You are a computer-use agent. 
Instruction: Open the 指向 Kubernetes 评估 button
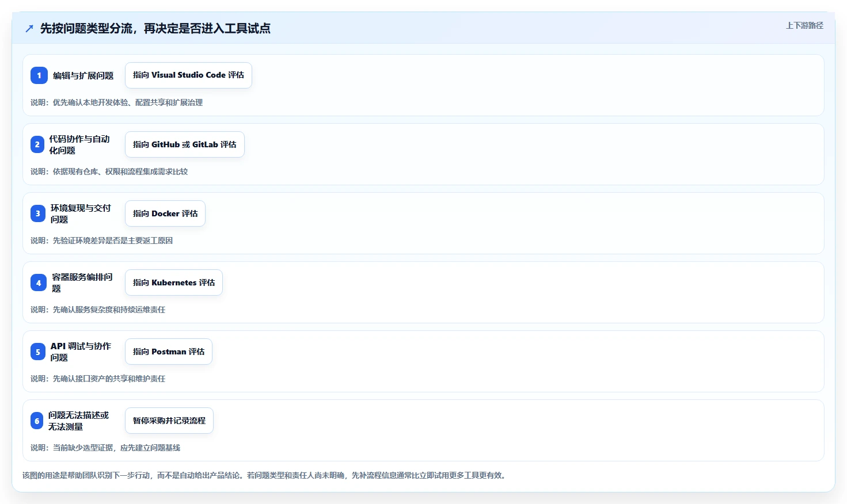click(x=174, y=282)
